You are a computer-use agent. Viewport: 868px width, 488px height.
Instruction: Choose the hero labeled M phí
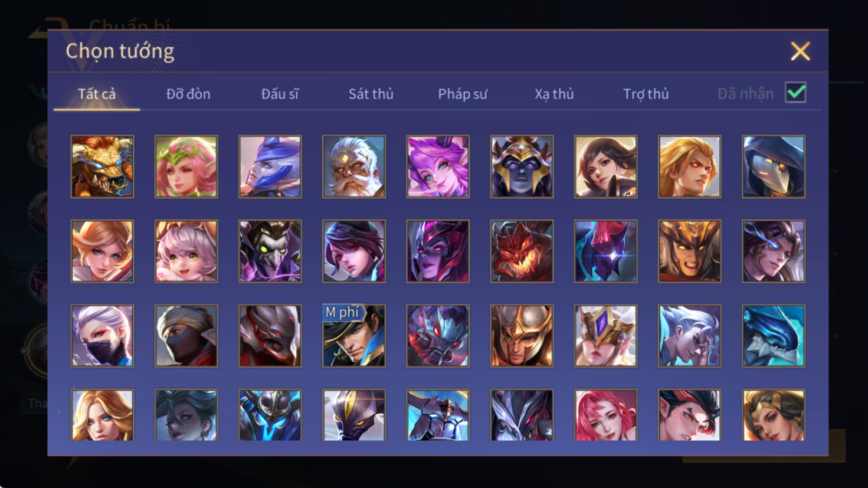(x=354, y=336)
